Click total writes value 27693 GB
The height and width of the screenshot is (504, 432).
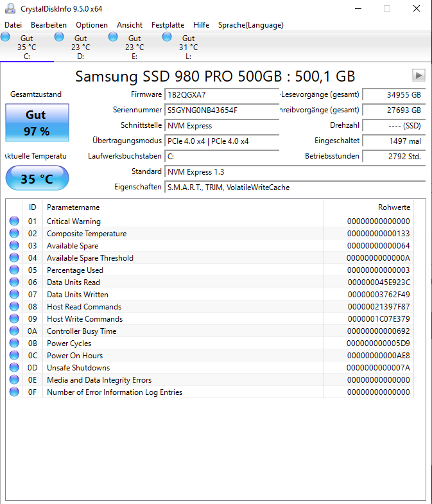point(394,110)
